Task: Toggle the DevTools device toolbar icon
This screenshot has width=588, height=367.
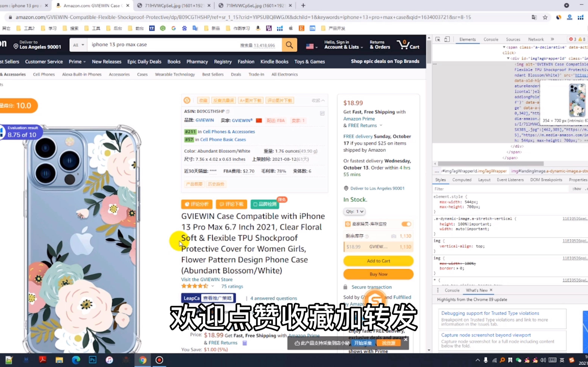Action: pos(447,39)
